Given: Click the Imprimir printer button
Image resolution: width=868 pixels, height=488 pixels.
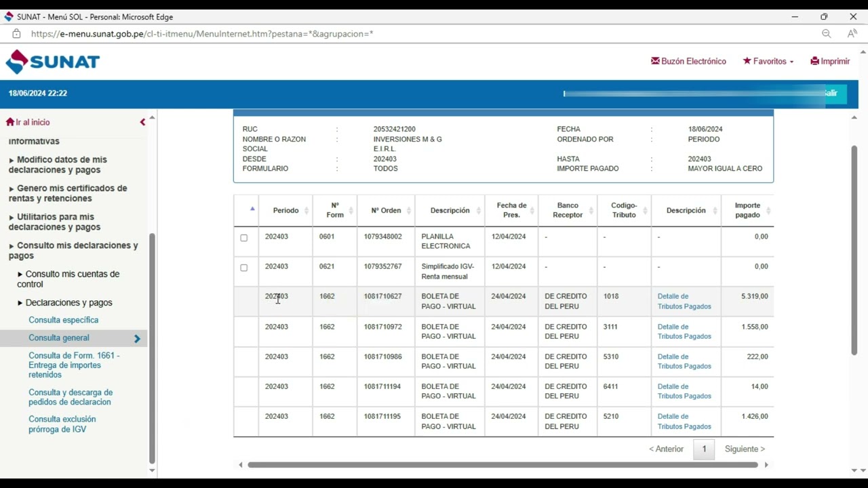Looking at the screenshot, I should click(830, 61).
